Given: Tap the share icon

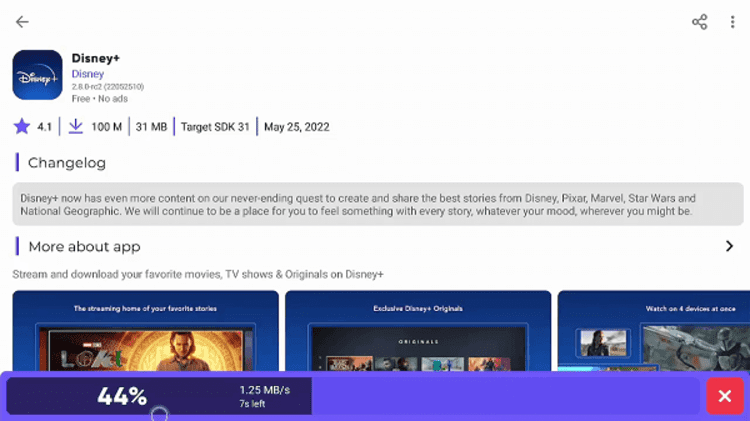Looking at the screenshot, I should (699, 22).
